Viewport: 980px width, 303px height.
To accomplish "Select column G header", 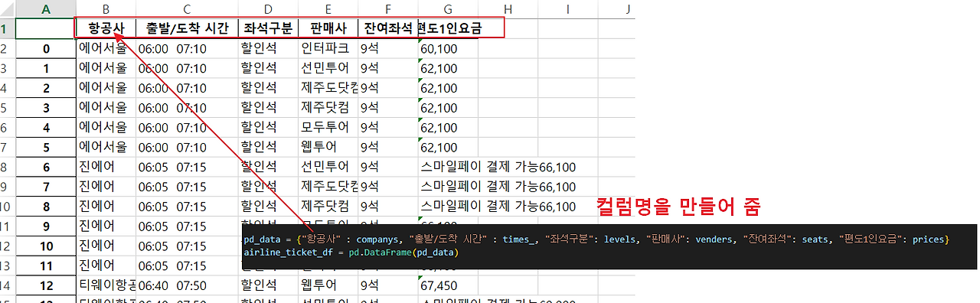I will (x=448, y=9).
